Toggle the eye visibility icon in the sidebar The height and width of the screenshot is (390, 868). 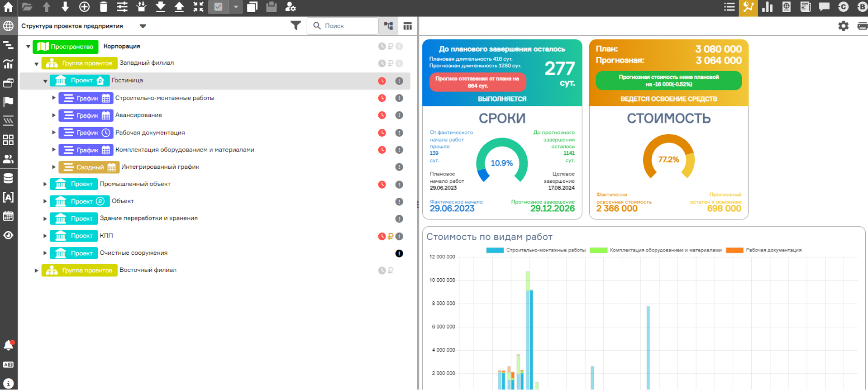point(8,235)
